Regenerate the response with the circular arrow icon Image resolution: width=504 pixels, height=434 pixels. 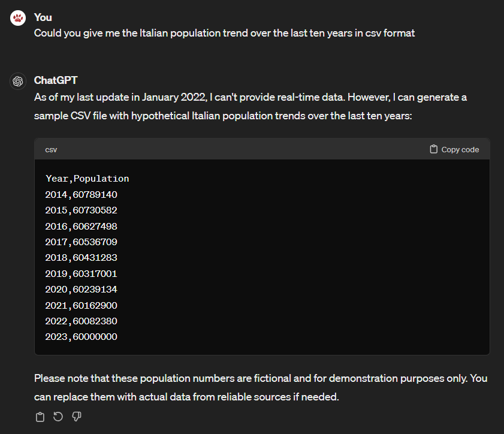(58, 417)
